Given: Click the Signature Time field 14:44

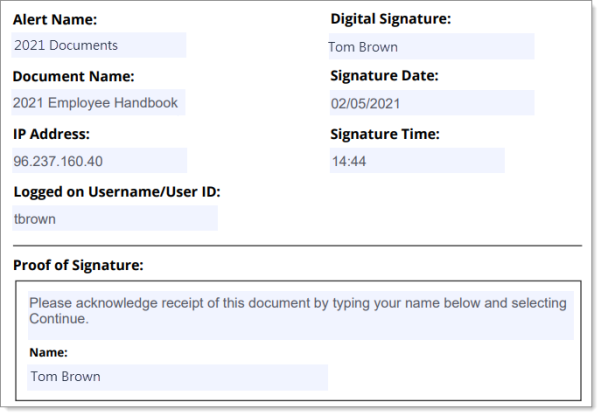Looking at the screenshot, I should (417, 160).
